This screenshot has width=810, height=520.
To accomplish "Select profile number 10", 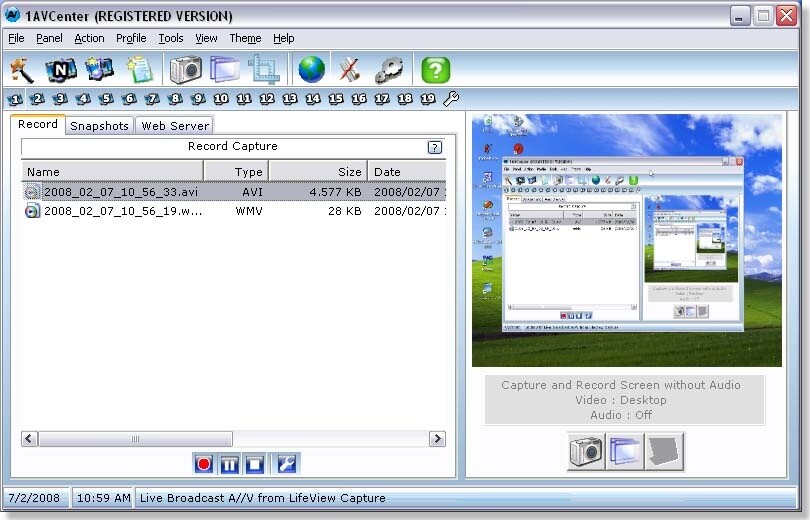I will click(x=221, y=99).
